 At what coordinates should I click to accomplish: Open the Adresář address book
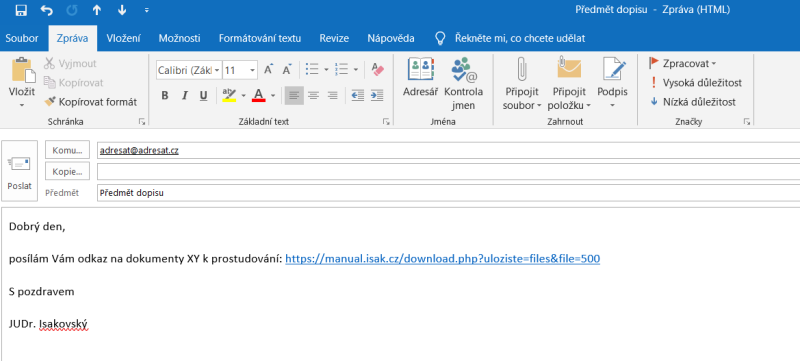click(421, 78)
